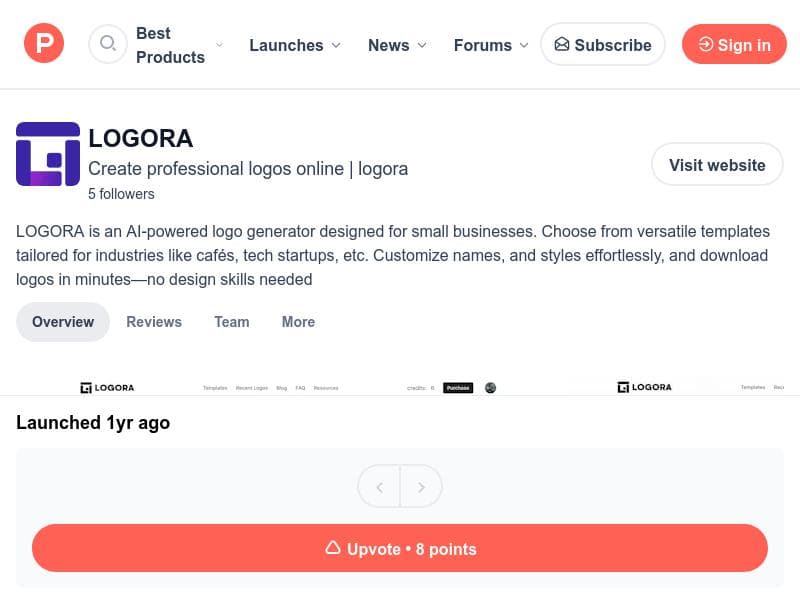Open the Forums menu label

pos(483,45)
